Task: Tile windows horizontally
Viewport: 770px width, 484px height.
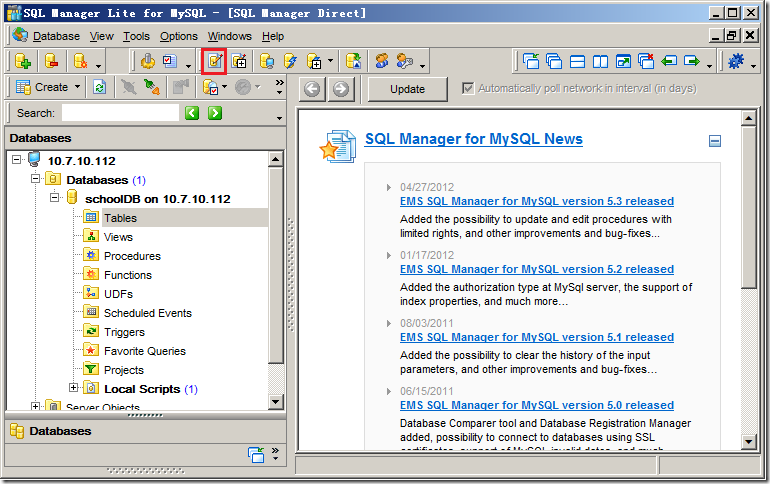Action: [x=577, y=61]
